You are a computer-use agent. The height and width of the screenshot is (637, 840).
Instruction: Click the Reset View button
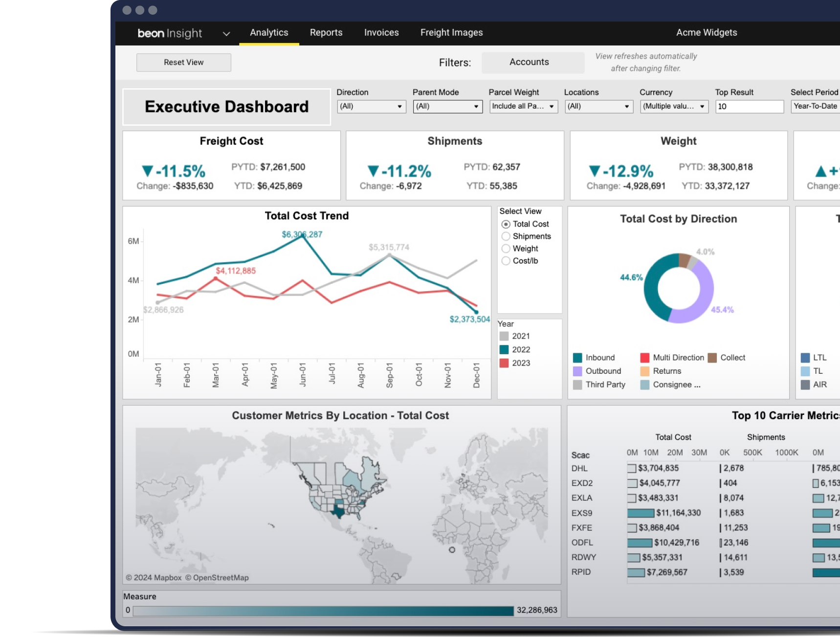coord(184,63)
